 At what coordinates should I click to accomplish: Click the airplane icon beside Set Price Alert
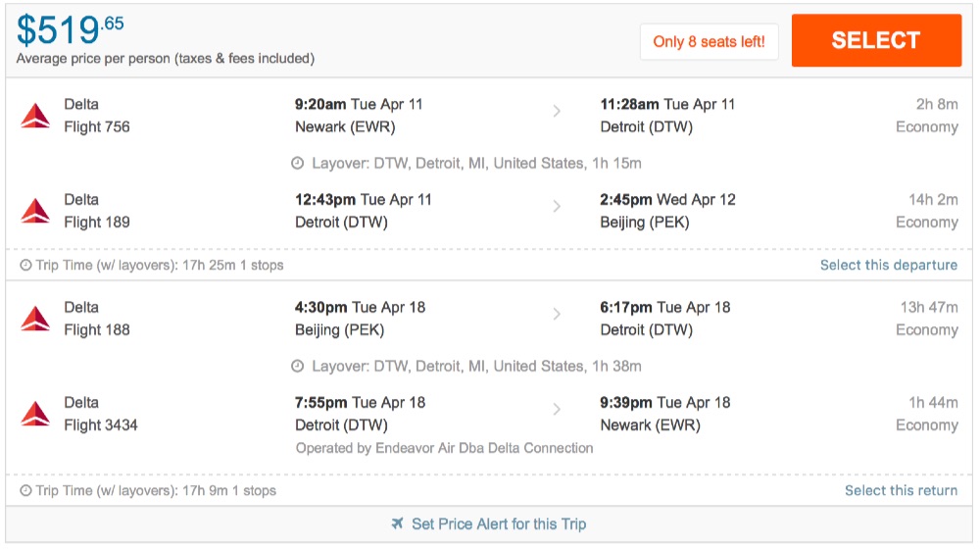pos(398,523)
